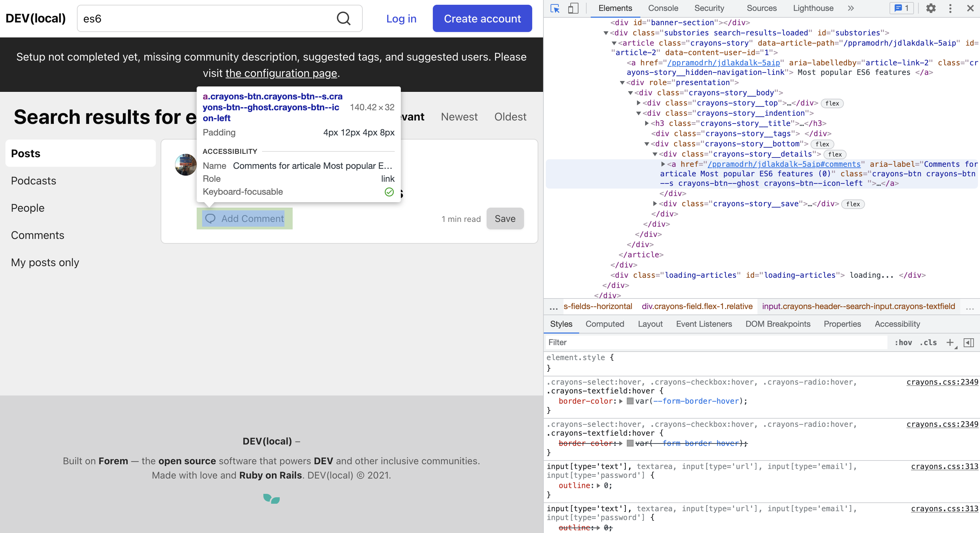Screen dimensions: 980x533
Task: Open DevTools settings gear
Action: pyautogui.click(x=931, y=9)
